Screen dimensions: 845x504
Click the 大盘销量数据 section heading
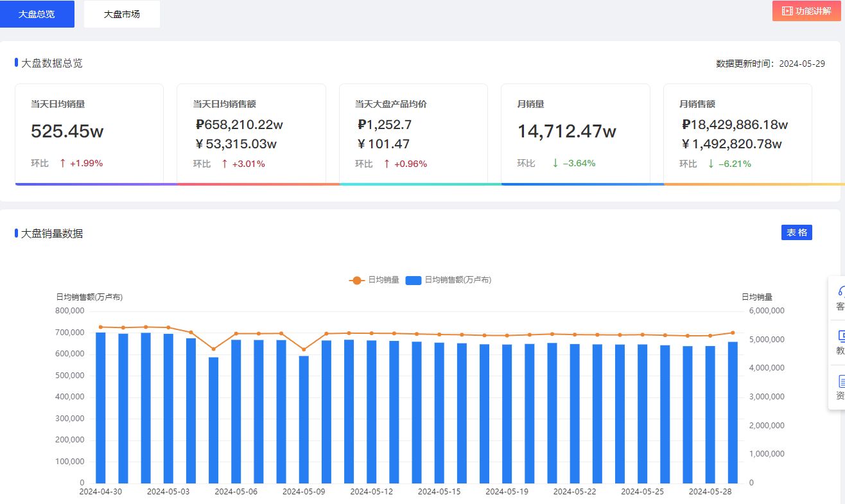point(52,233)
